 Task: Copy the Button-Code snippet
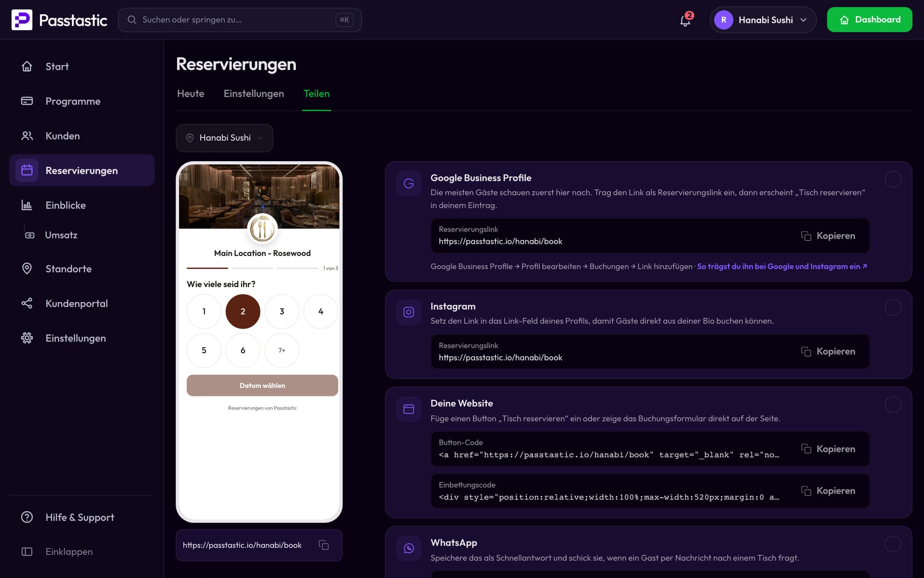pyautogui.click(x=828, y=449)
